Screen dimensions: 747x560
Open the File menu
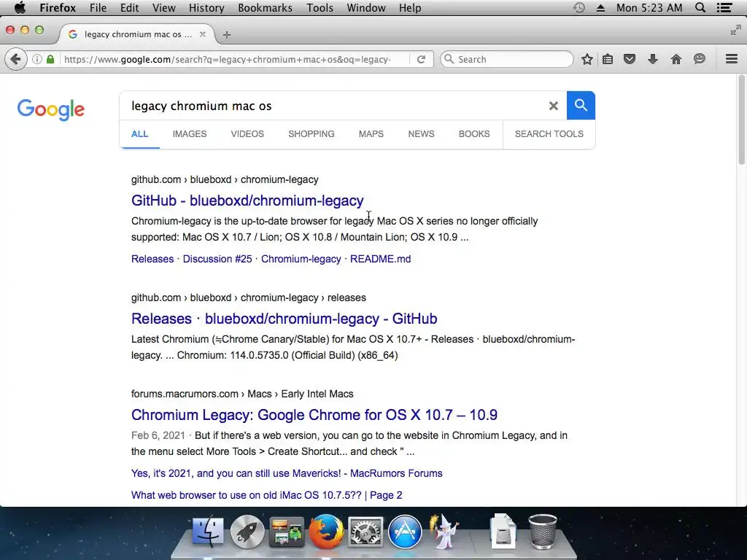click(98, 7)
